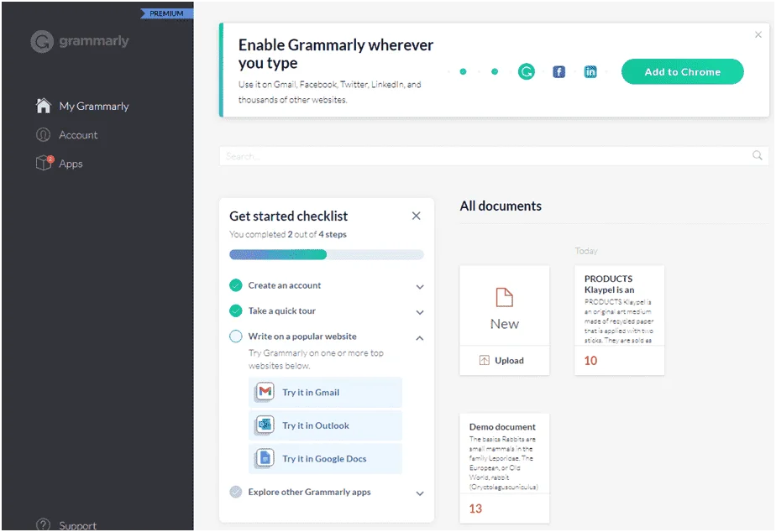Viewport: 776px width, 532px height.
Task: Click the search magnifier icon
Action: pos(758,155)
